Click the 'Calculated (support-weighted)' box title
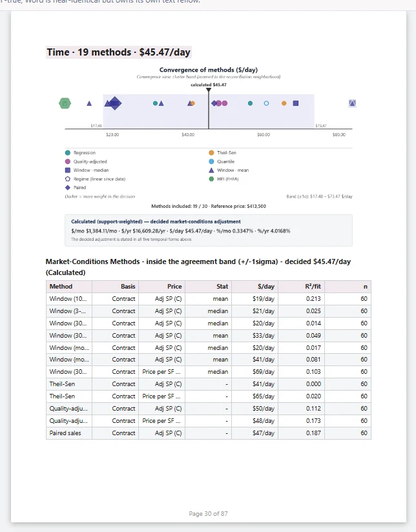Screen dimensions: 416x532 point(156,221)
